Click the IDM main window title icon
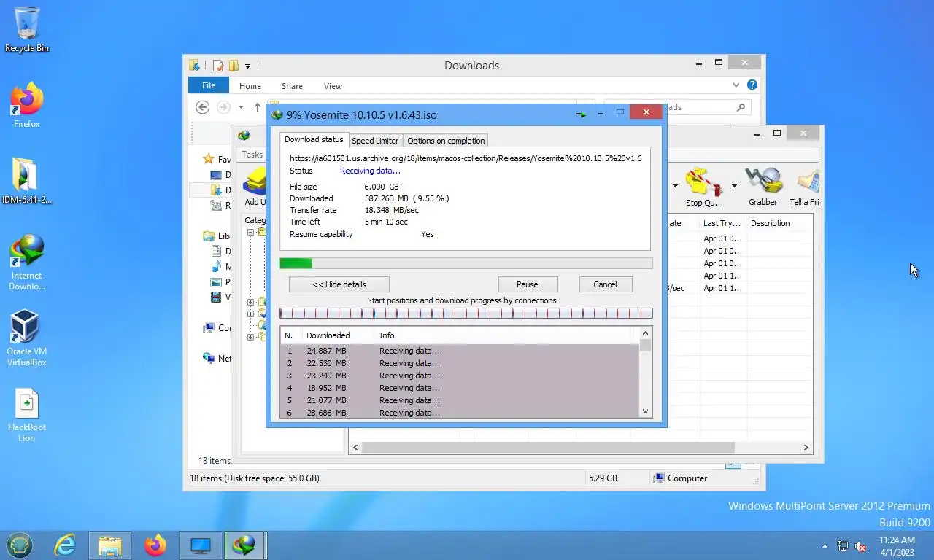 click(244, 136)
